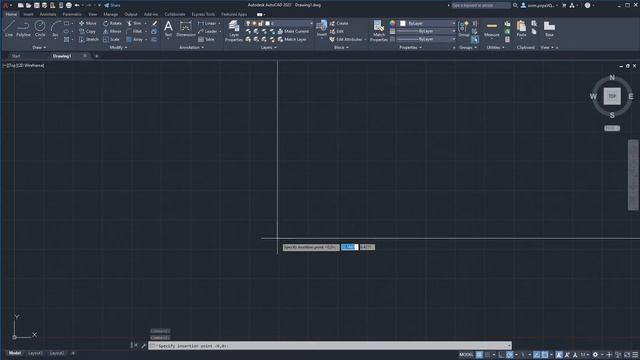The height and width of the screenshot is (360, 640).
Task: Switch to the Manage ribbon tab
Action: 110,14
